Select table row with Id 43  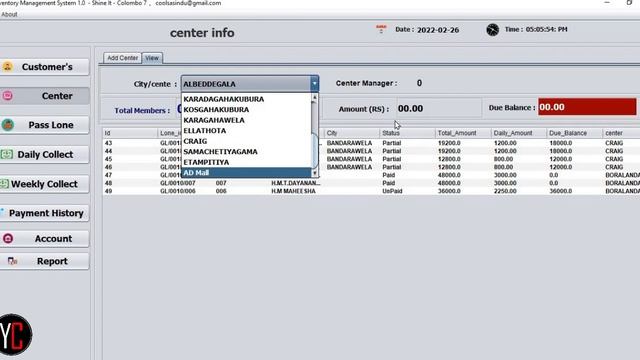point(371,143)
